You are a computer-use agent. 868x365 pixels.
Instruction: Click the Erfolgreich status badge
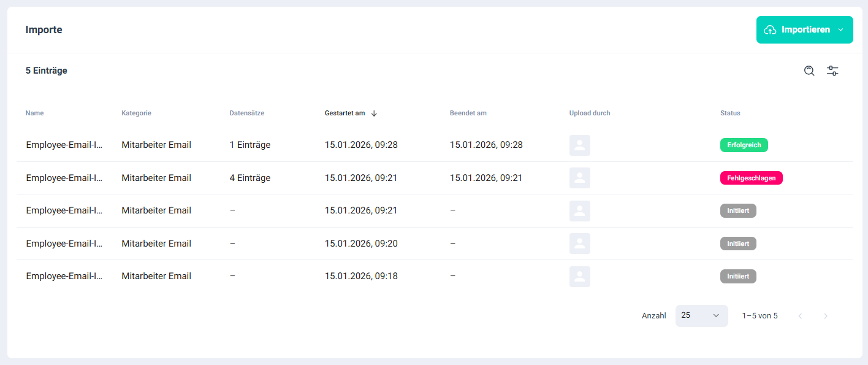coord(744,145)
